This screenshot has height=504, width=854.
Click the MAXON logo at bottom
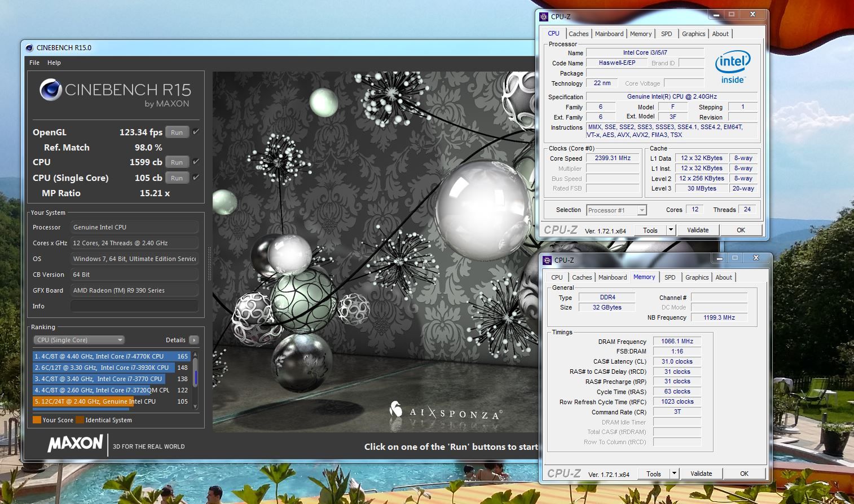click(76, 444)
